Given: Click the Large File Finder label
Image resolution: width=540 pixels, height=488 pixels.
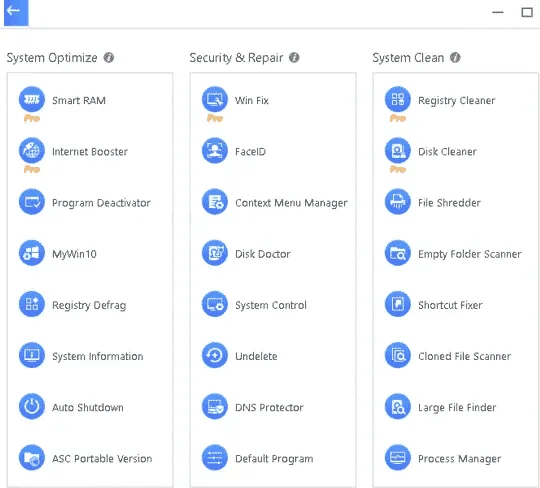Looking at the screenshot, I should pyautogui.click(x=457, y=408).
